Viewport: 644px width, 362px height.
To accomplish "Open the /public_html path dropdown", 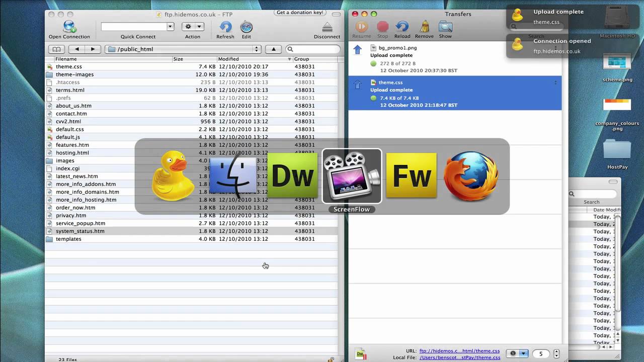I will pos(183,49).
